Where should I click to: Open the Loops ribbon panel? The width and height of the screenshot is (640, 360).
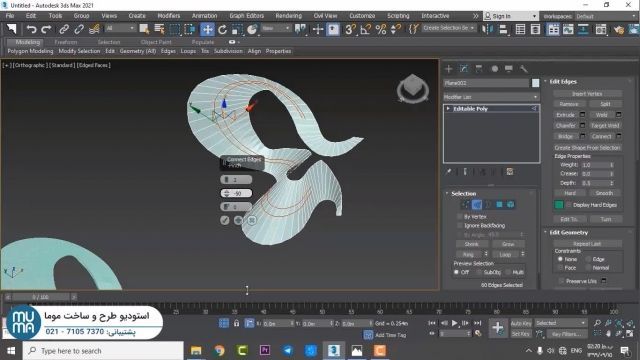click(188, 51)
